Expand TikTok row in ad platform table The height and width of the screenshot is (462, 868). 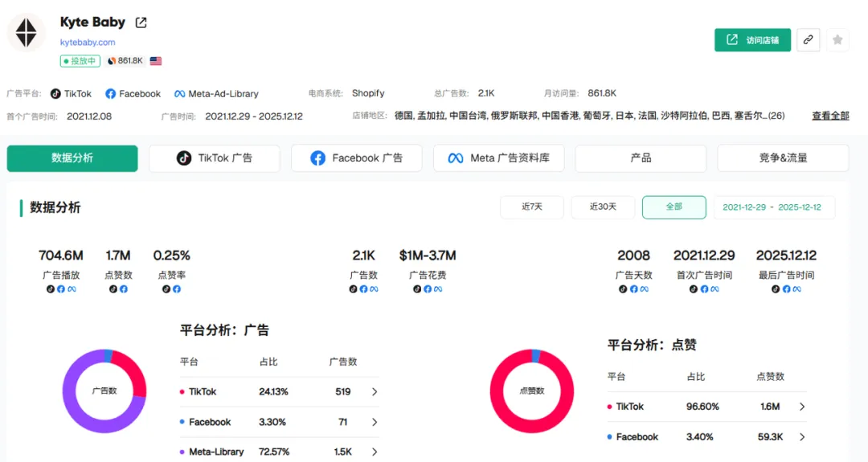pyautogui.click(x=375, y=392)
